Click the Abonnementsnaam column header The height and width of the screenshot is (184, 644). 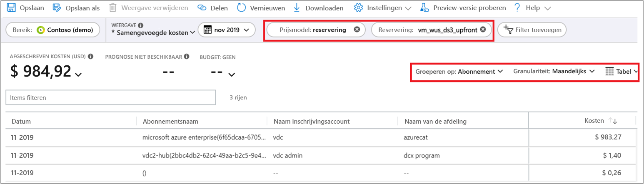170,121
